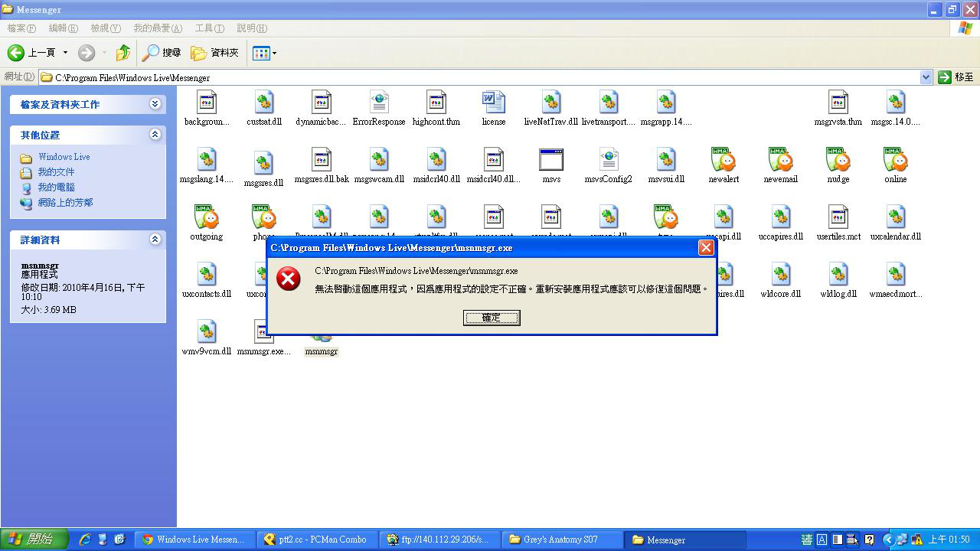Image resolution: width=980 pixels, height=551 pixels.
Task: Select the wldlog.dll file icon
Action: click(x=838, y=274)
